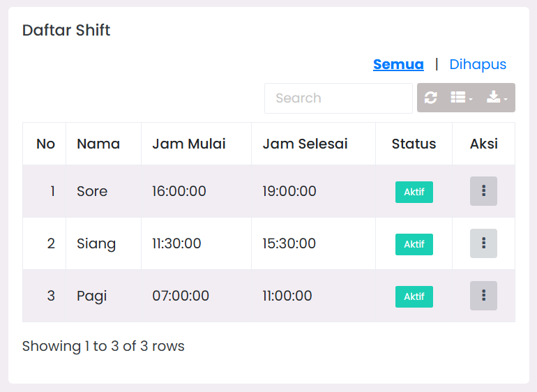Screen dimensions: 537x392
Task: Focus the Search input field
Action: (x=338, y=98)
